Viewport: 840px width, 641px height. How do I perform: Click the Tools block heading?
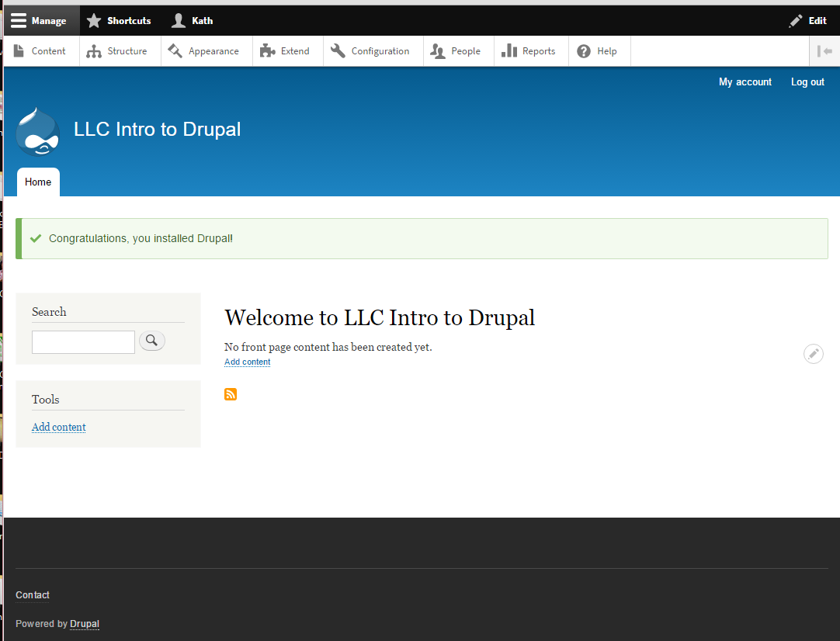pos(46,400)
